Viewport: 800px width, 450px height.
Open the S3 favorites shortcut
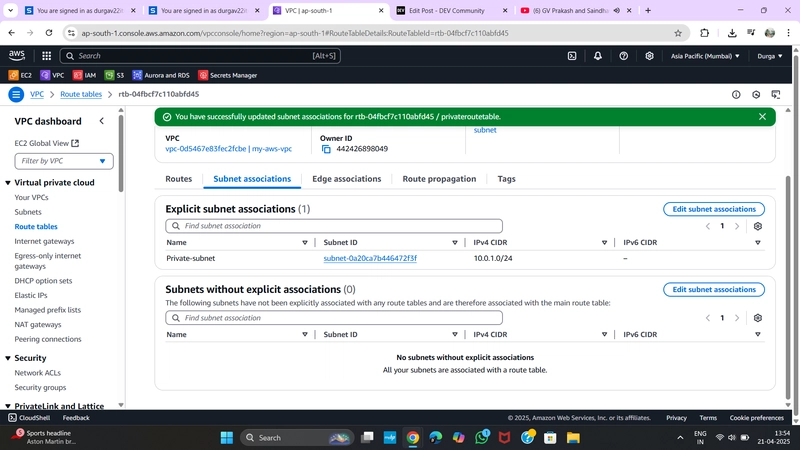(x=115, y=75)
